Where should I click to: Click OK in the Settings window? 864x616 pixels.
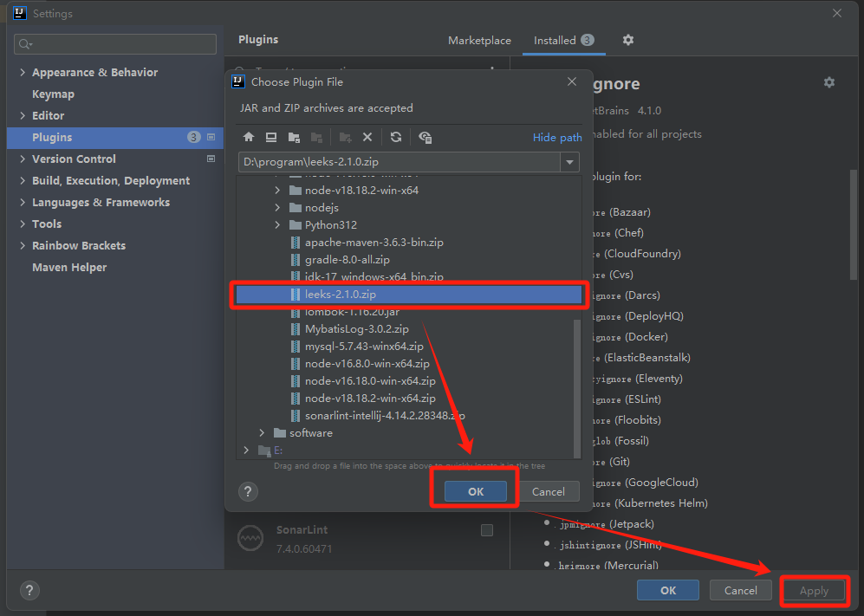point(668,591)
